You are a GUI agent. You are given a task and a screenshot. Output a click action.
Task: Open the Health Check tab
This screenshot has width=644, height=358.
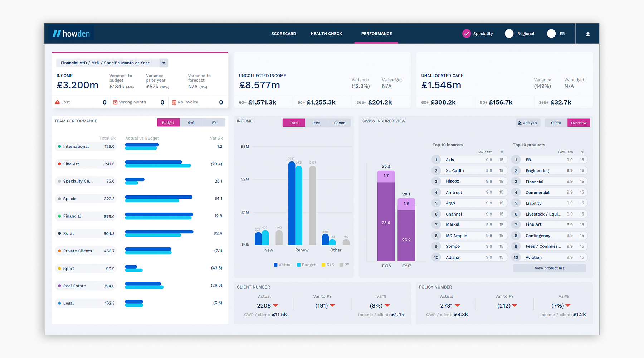326,34
